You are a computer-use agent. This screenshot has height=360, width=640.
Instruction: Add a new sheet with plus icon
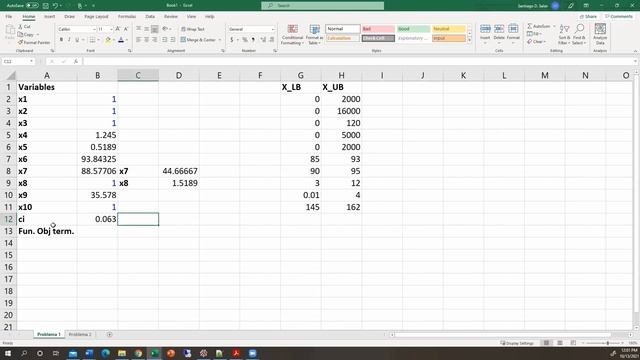[109, 334]
